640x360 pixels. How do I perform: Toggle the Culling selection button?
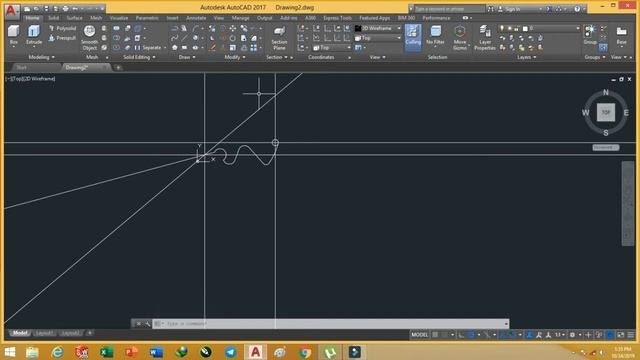pyautogui.click(x=413, y=37)
